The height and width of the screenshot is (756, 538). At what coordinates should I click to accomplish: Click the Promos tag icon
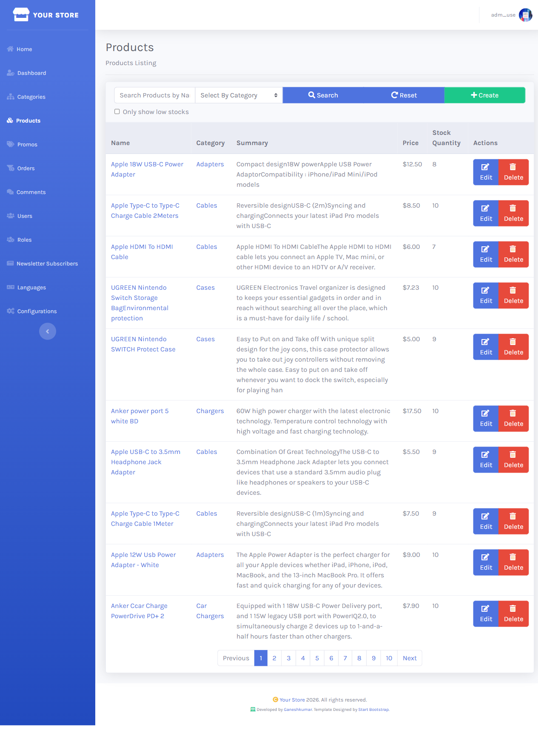[x=11, y=144]
